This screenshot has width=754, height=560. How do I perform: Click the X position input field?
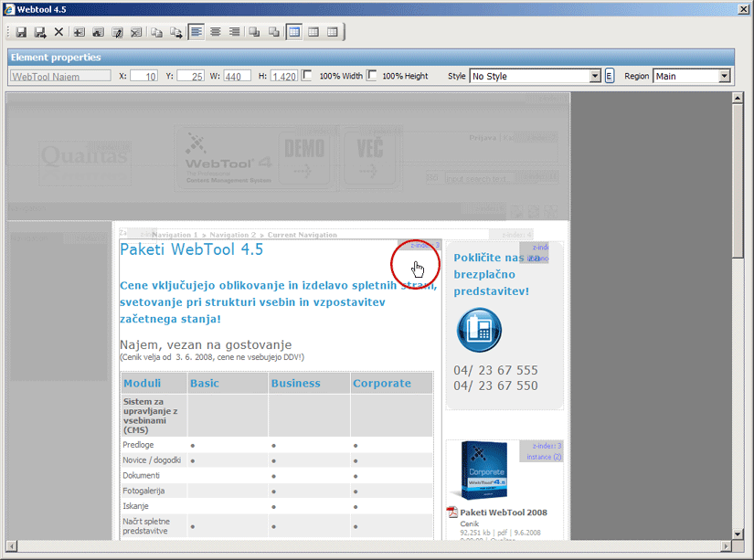tap(144, 77)
